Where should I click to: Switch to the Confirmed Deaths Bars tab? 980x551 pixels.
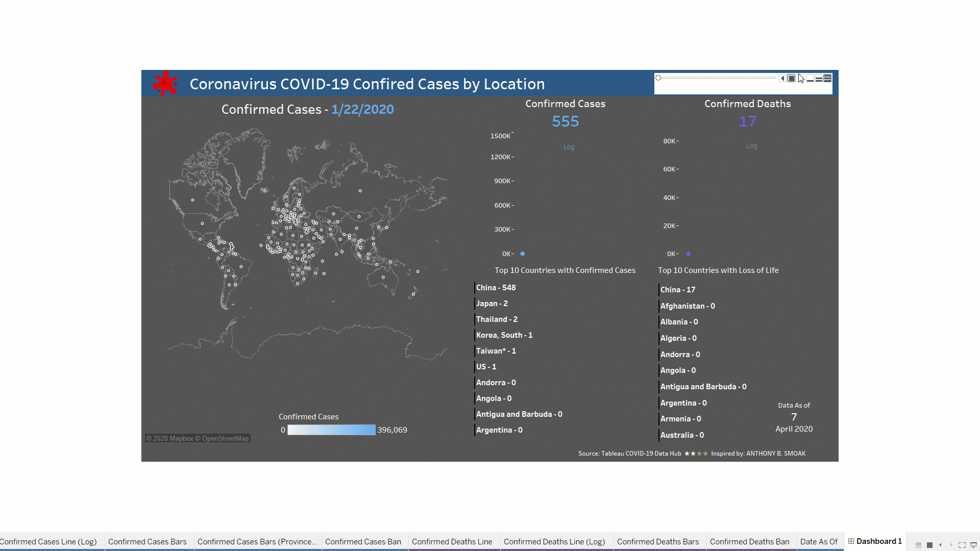click(x=658, y=542)
